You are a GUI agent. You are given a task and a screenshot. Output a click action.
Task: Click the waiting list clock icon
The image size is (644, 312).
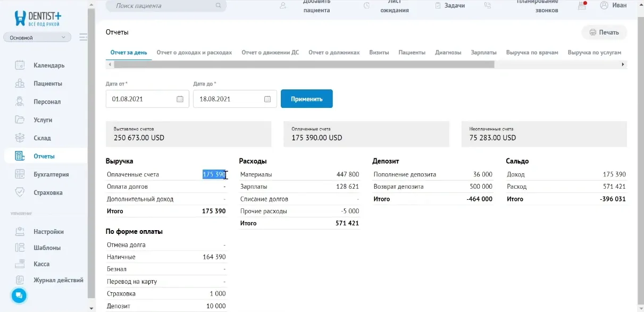pyautogui.click(x=366, y=5)
